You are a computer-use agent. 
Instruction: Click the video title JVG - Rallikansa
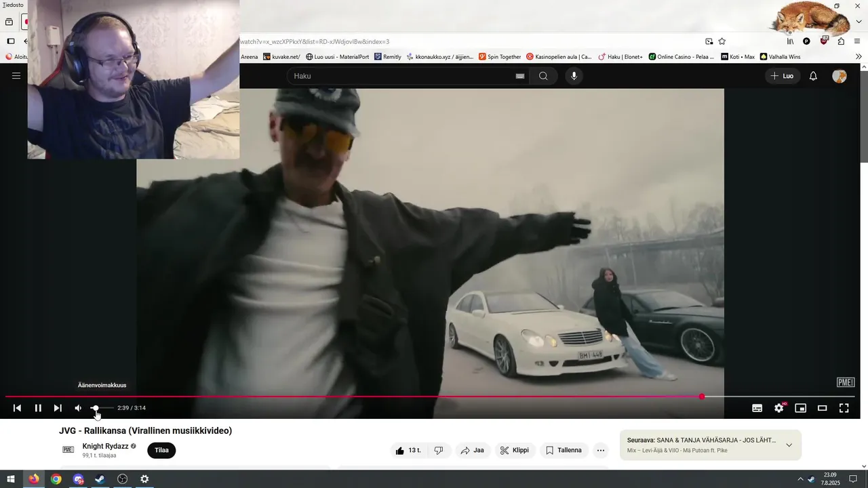(145, 431)
